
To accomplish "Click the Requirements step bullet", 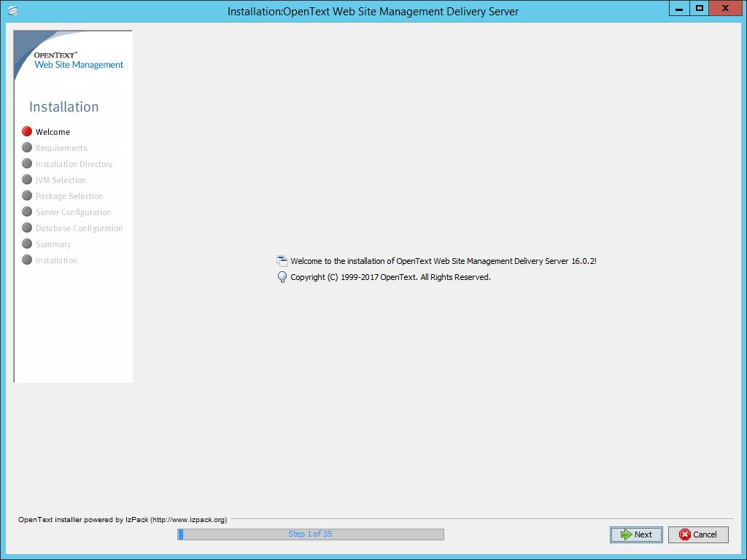I will 27,147.
